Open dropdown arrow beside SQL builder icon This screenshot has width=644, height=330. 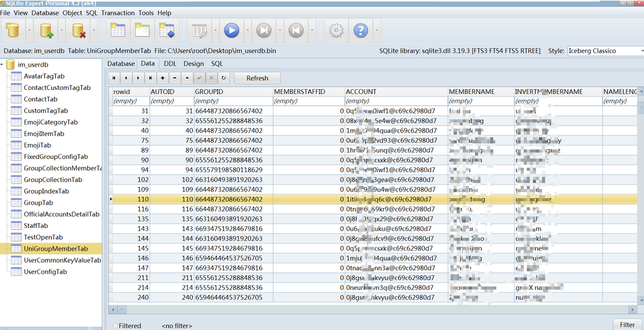(216, 31)
